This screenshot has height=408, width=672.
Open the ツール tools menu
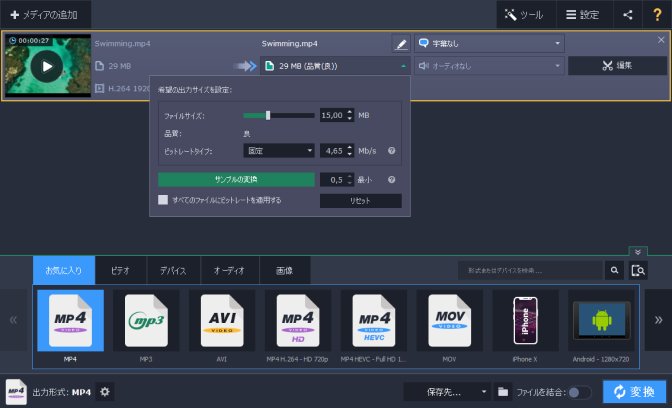(x=526, y=15)
